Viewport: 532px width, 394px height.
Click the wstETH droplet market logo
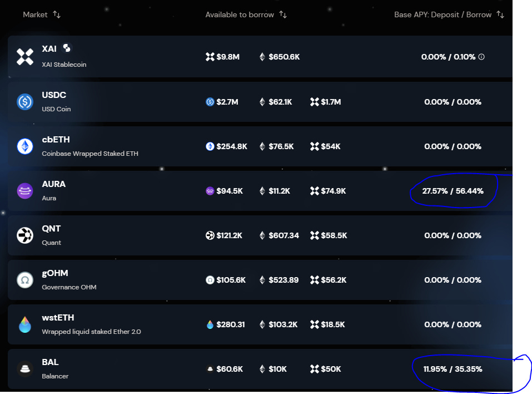point(25,324)
